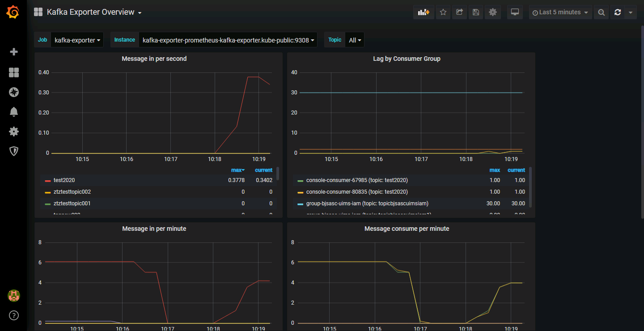Click the Message in per second legend scrollbar
The image size is (644, 331).
278,174
